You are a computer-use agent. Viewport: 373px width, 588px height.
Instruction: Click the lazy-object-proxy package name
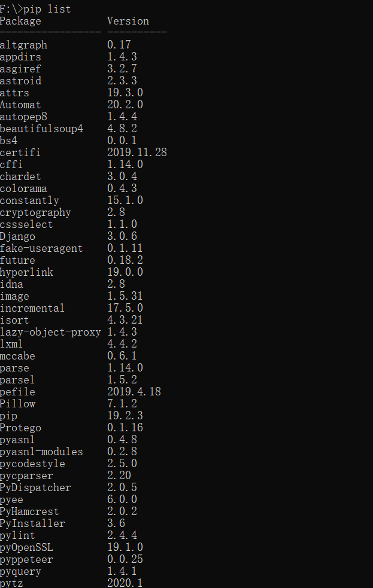click(x=50, y=333)
